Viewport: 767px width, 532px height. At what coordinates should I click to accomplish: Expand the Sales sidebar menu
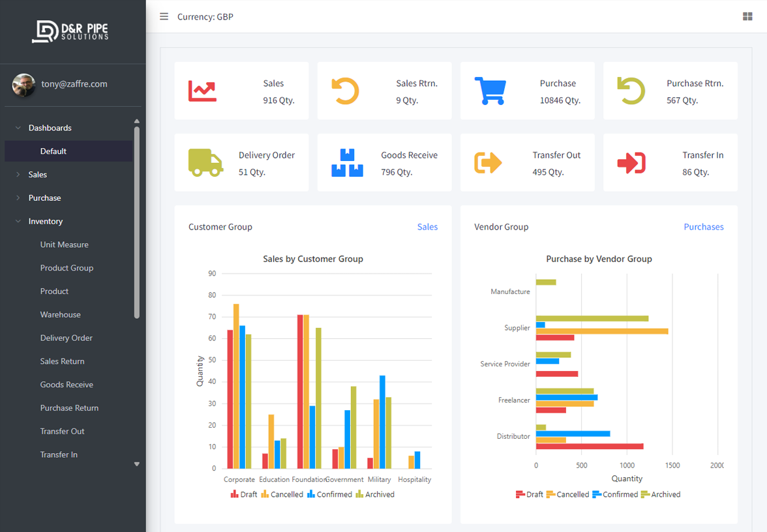tap(37, 175)
